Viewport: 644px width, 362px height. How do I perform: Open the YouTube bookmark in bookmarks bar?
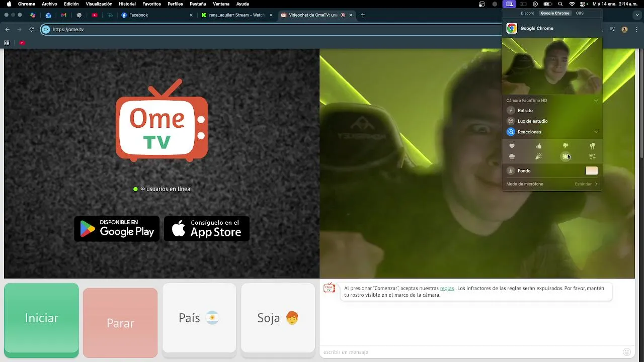(x=22, y=43)
